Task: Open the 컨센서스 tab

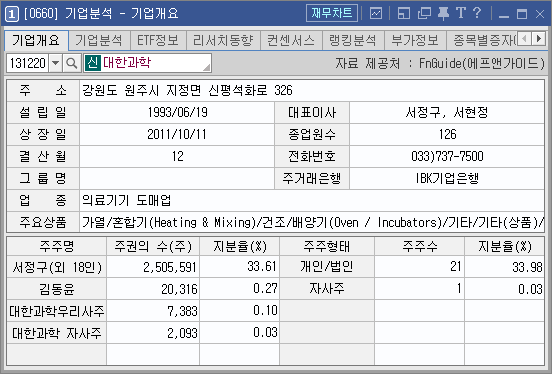Action: [x=291, y=40]
